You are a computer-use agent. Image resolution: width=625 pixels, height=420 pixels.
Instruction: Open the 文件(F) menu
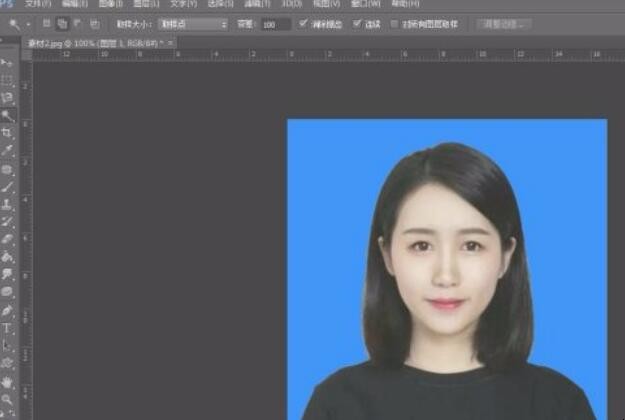click(x=38, y=4)
